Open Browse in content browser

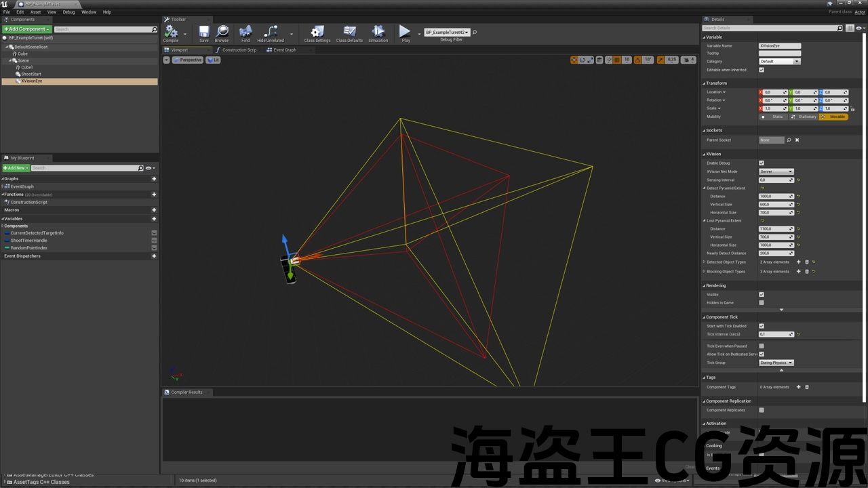(x=222, y=32)
